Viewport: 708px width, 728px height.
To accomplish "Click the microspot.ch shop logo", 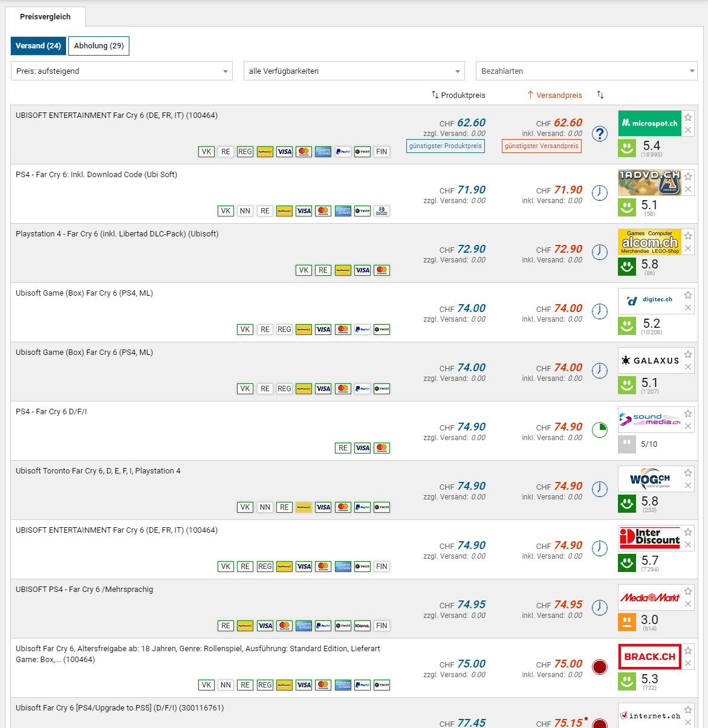I will [649, 123].
